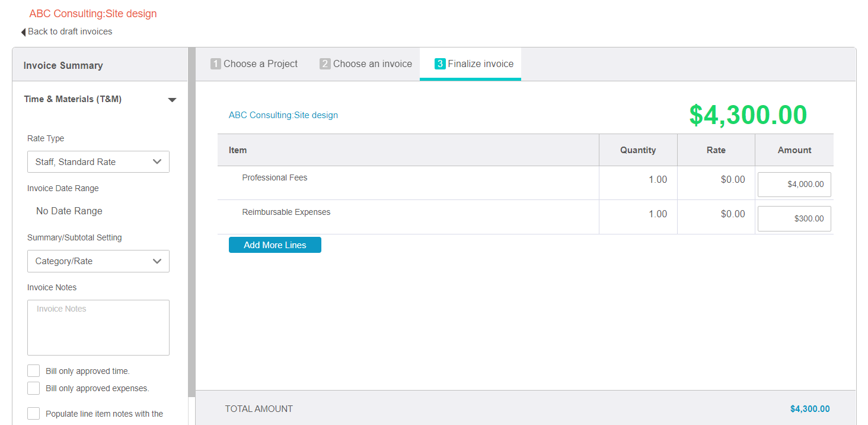Viewport: 868px width, 425px height.
Task: Click the Professional Fees quantity 1.00
Action: pyautogui.click(x=658, y=179)
